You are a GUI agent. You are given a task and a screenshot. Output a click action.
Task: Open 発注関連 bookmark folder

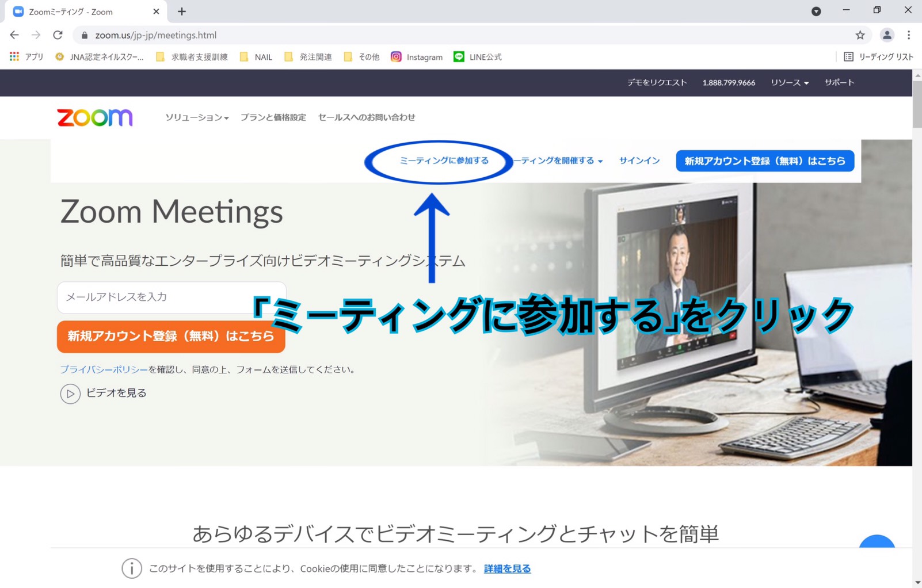coord(308,57)
